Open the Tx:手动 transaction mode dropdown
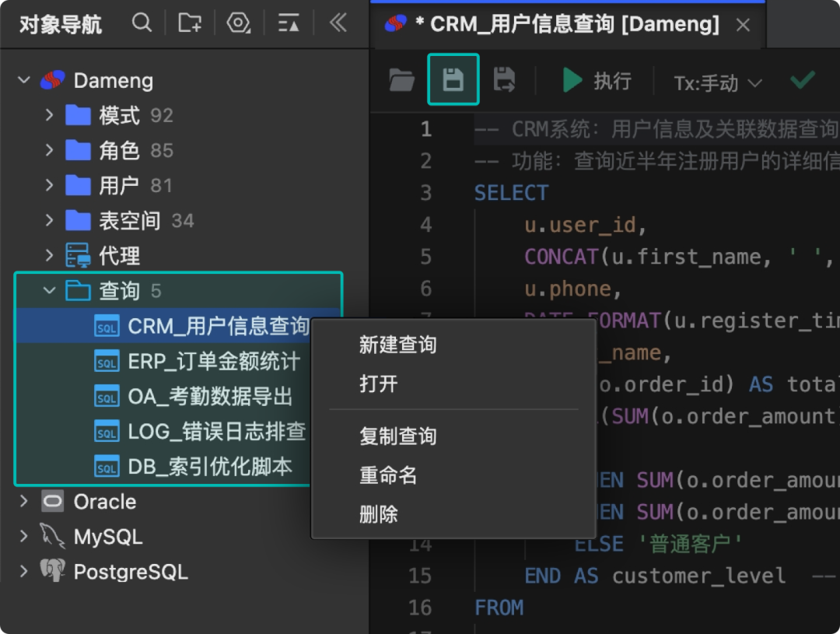840x634 pixels. click(717, 82)
